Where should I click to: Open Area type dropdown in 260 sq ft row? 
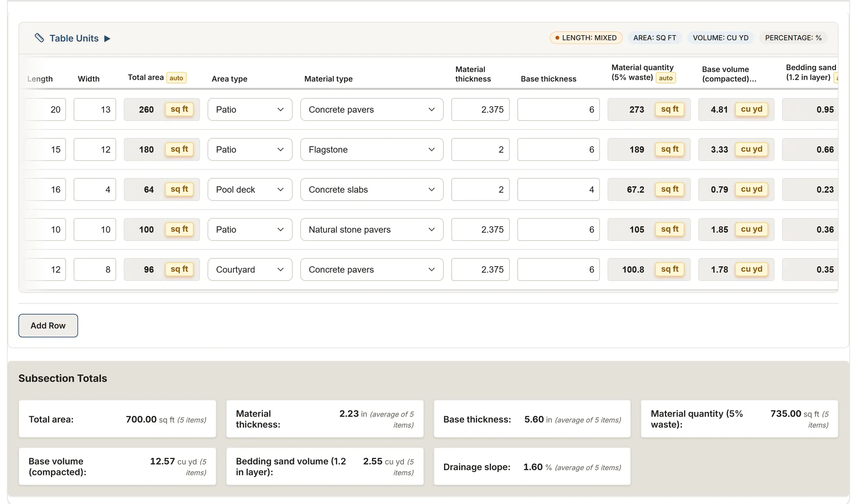pos(250,109)
